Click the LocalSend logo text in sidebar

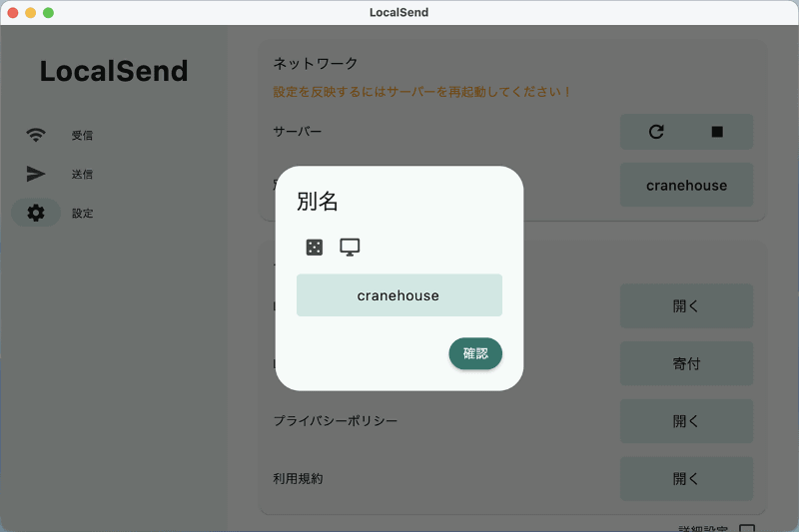tap(114, 71)
